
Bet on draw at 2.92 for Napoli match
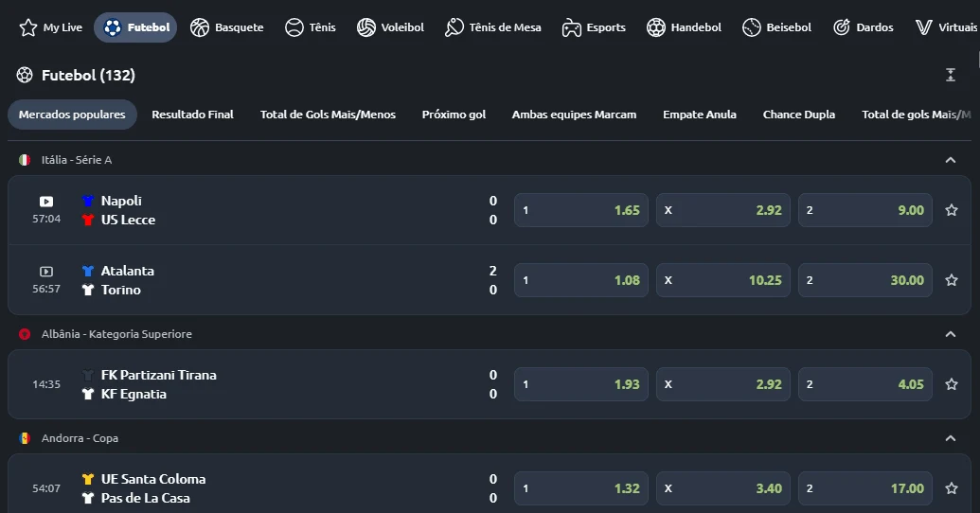pyautogui.click(x=723, y=210)
